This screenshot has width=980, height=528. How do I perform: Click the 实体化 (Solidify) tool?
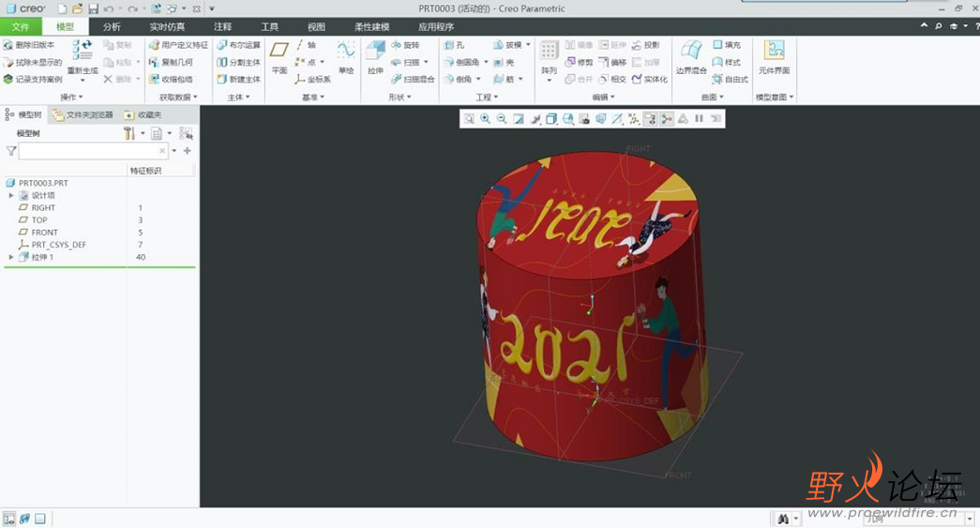[x=649, y=80]
